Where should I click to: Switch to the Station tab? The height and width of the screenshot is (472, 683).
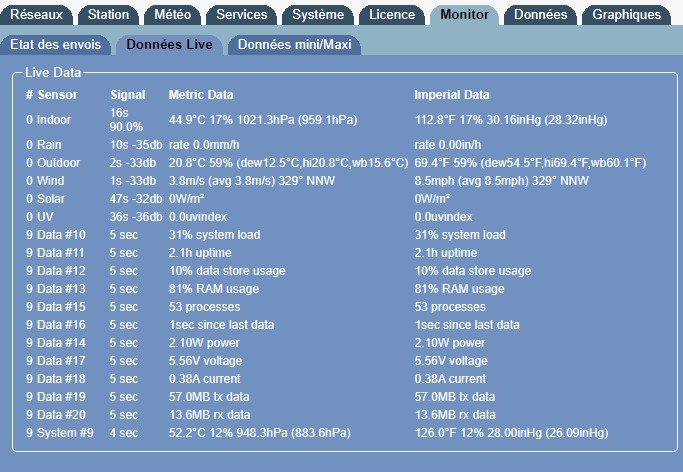click(x=108, y=14)
